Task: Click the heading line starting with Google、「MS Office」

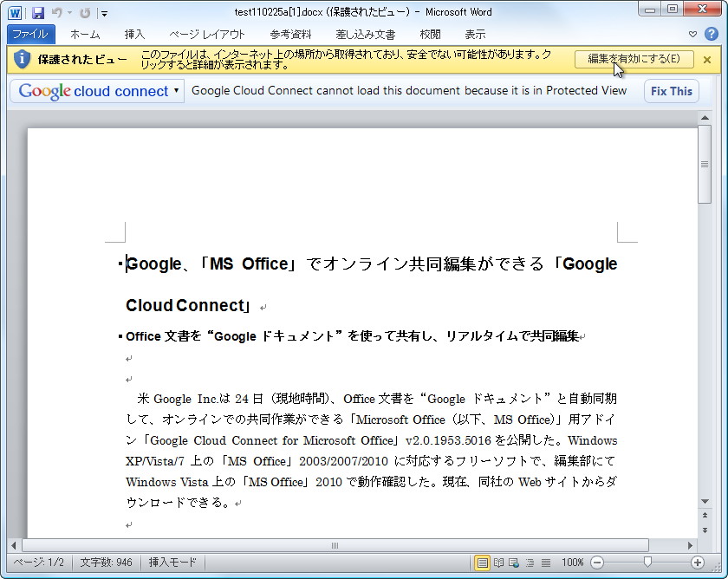Action: [372, 263]
